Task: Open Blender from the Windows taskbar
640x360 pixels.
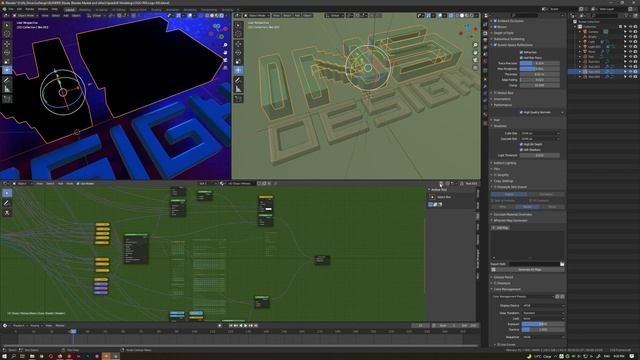Action: (x=106, y=356)
